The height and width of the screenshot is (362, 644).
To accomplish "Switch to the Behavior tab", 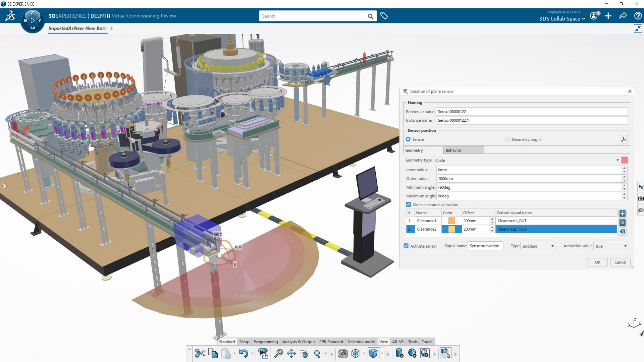I will 463,150.
